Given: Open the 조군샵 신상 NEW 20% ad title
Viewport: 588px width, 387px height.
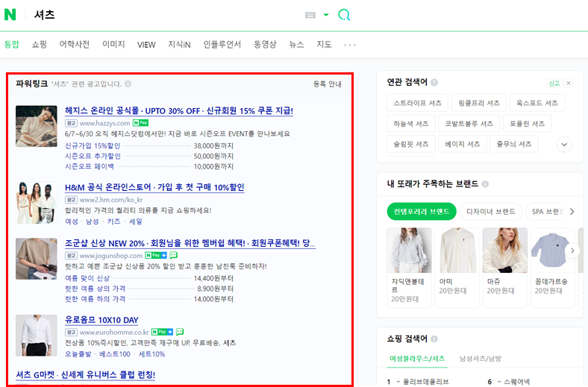Looking at the screenshot, I should 190,243.
